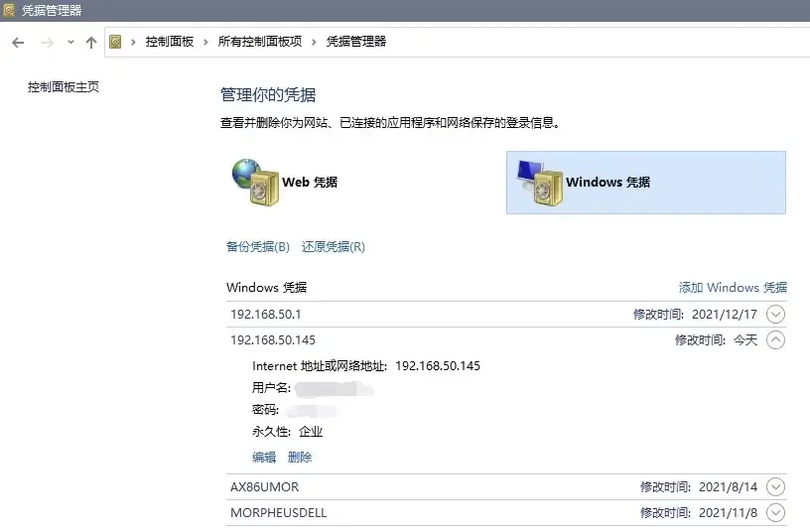
Task: Click the 用户名 label
Action: [x=272, y=387]
